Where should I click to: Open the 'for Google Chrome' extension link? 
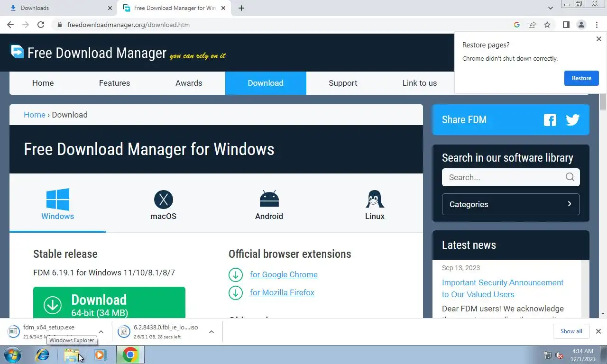(x=284, y=274)
